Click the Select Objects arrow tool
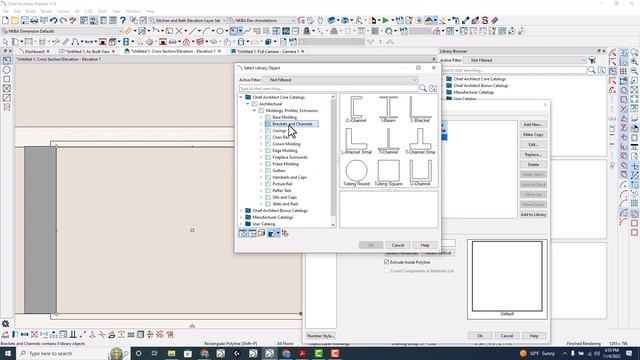This screenshot has width=640, height=360. point(5,42)
